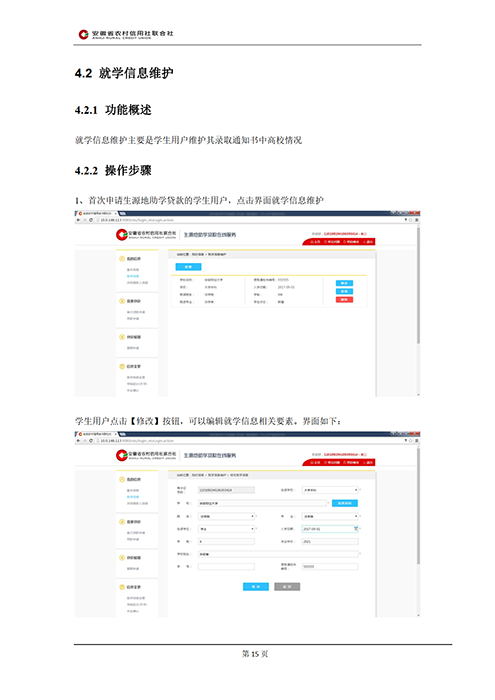The image size is (495, 700).
Task: Click the fourth yellow sidebar section icon in lower screenshot
Action: pos(122,587)
